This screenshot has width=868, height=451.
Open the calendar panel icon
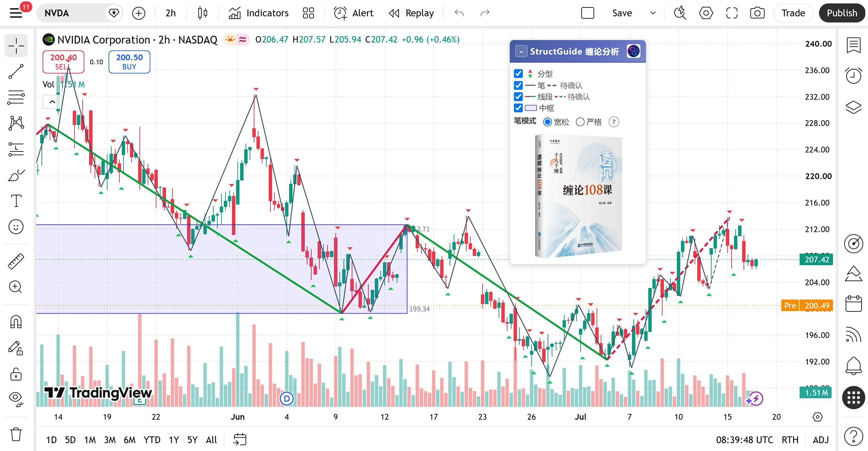pyautogui.click(x=854, y=303)
